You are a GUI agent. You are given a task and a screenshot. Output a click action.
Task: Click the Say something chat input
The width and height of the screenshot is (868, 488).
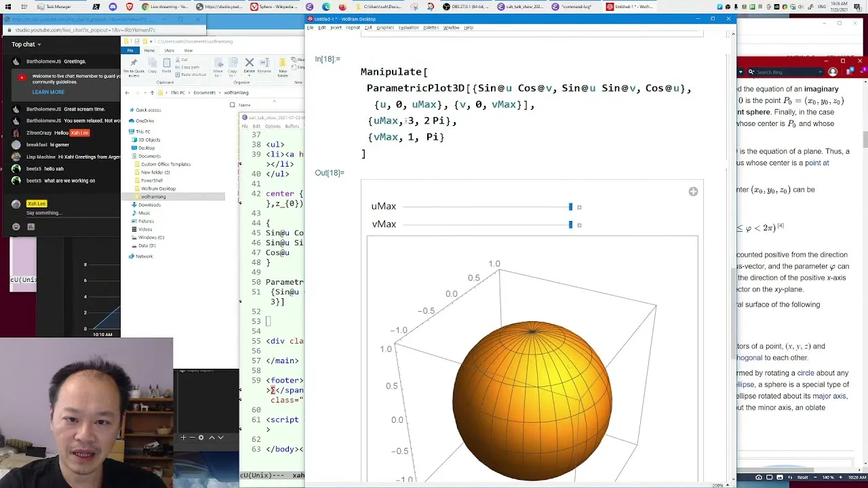[x=68, y=213]
